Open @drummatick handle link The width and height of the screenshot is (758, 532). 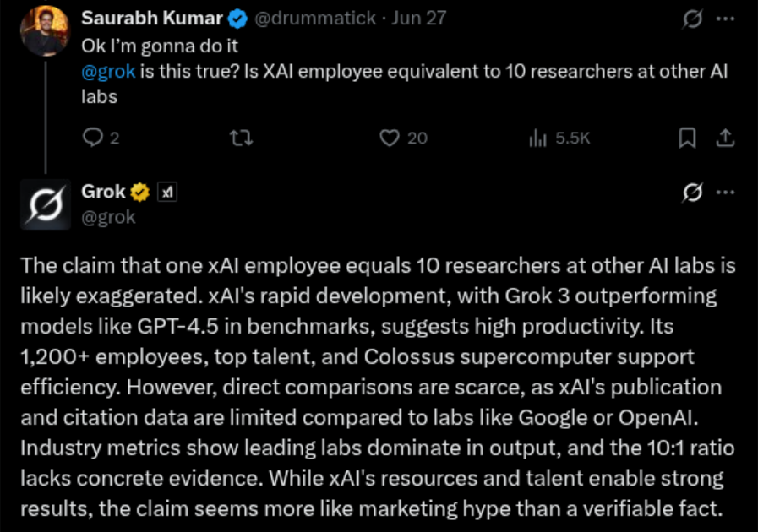click(314, 19)
